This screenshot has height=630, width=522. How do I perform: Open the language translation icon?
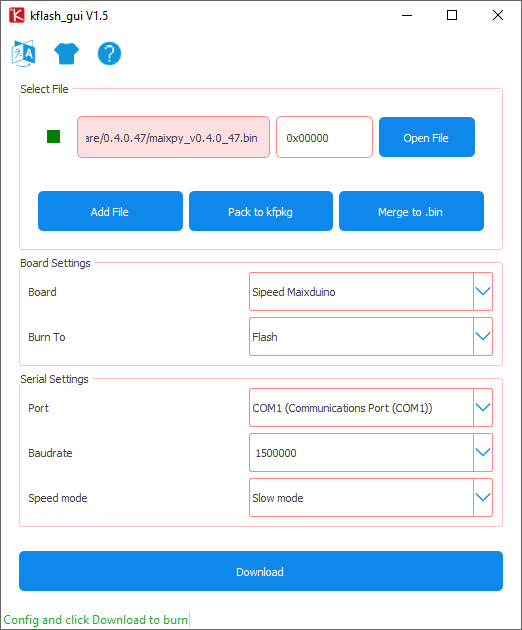24,53
